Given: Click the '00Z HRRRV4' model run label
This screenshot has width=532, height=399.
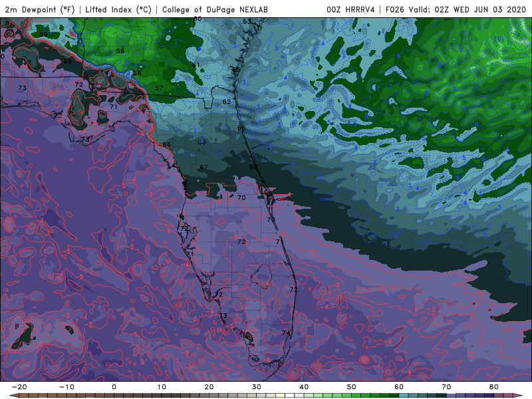Looking at the screenshot, I should point(350,9).
